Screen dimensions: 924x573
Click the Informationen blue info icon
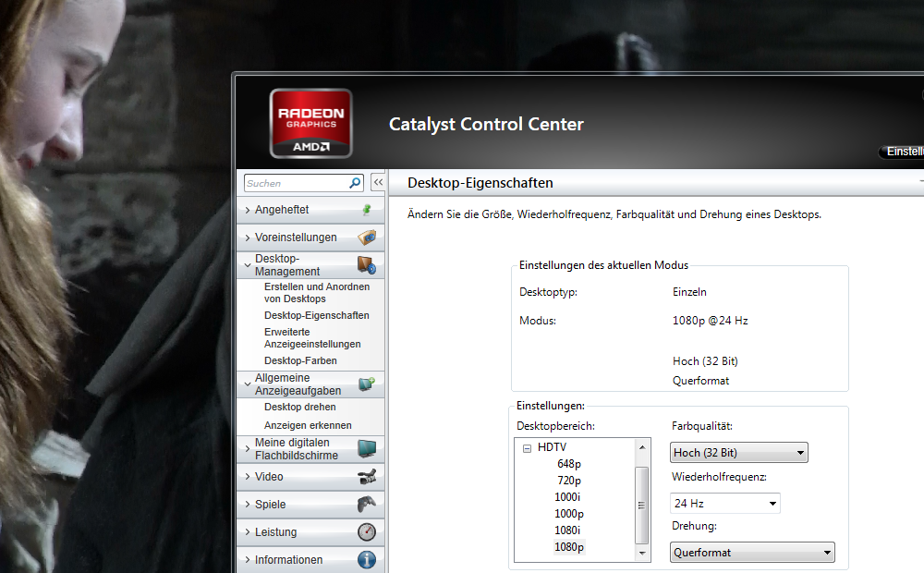click(x=367, y=559)
